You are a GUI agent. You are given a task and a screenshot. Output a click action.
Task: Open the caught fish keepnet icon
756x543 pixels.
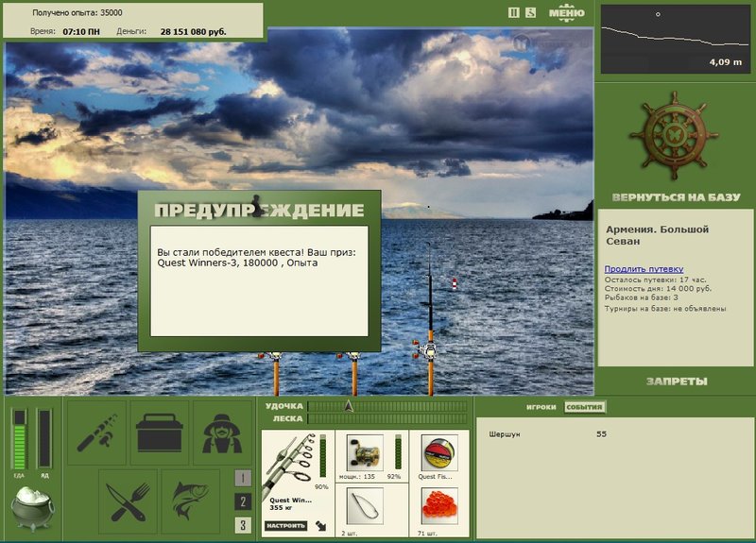pos(191,501)
